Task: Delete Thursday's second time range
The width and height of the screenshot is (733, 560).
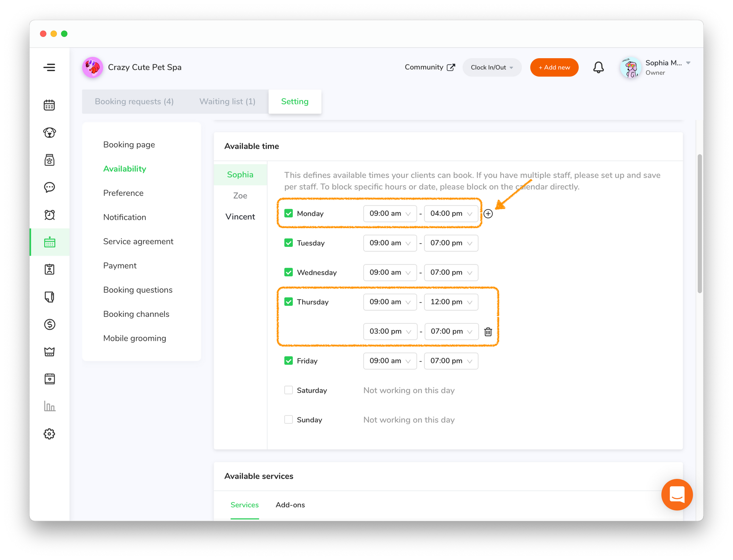Action: click(488, 331)
